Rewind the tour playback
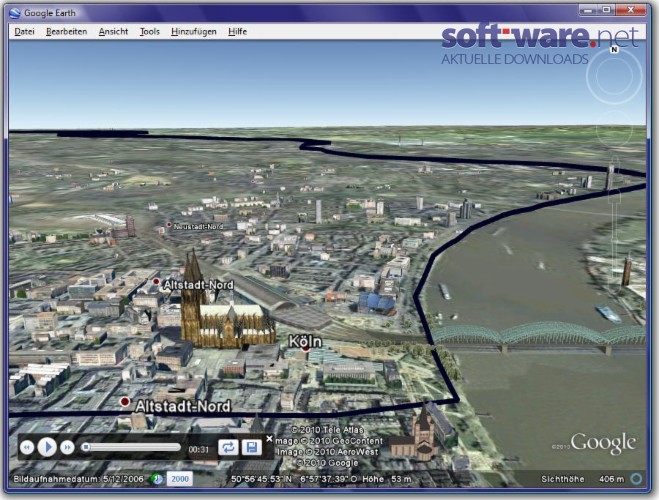This screenshot has height=500, width=659. tap(27, 447)
